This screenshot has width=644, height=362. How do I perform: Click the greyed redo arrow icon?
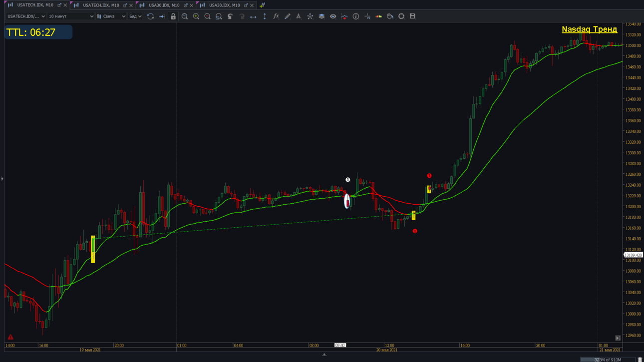242,16
